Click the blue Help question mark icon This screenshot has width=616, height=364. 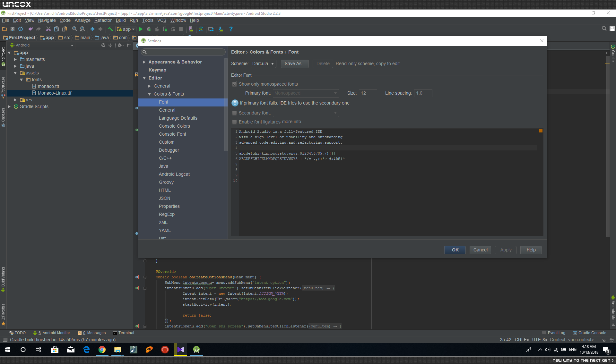pyautogui.click(x=231, y=29)
